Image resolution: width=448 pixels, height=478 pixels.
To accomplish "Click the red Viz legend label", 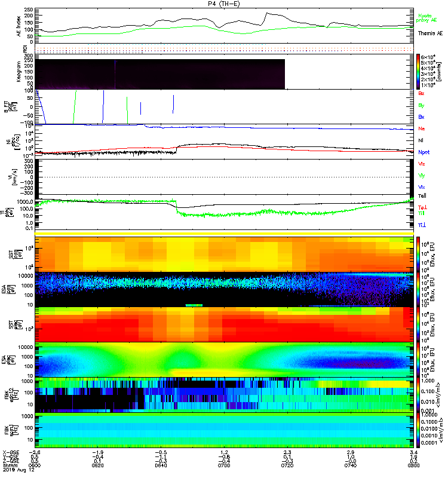I will coord(422,164).
